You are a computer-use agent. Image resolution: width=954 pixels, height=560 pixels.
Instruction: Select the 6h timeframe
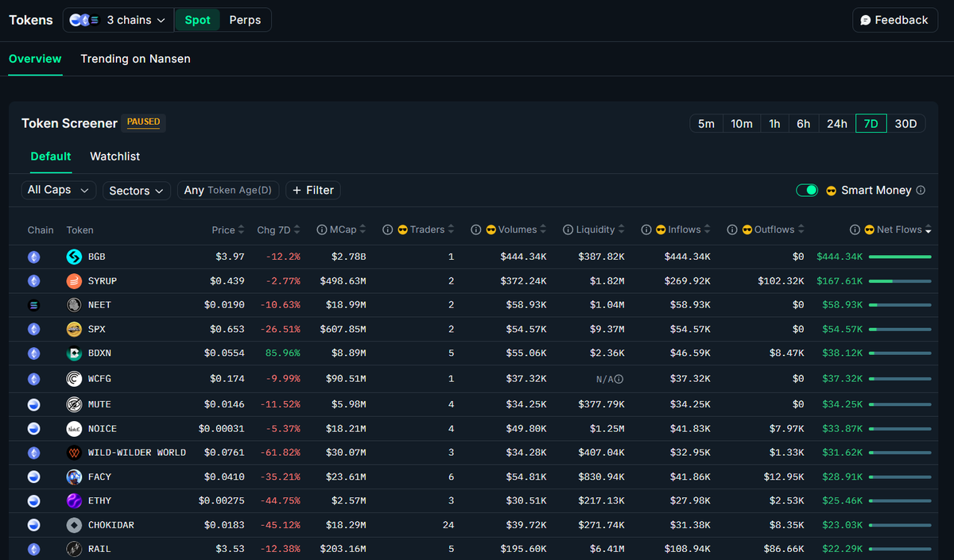coord(804,124)
